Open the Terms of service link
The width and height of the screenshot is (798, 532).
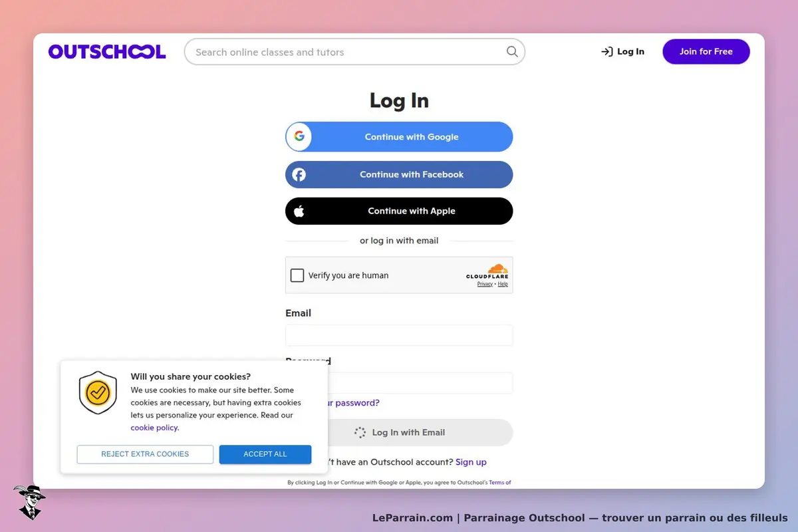pos(500,483)
